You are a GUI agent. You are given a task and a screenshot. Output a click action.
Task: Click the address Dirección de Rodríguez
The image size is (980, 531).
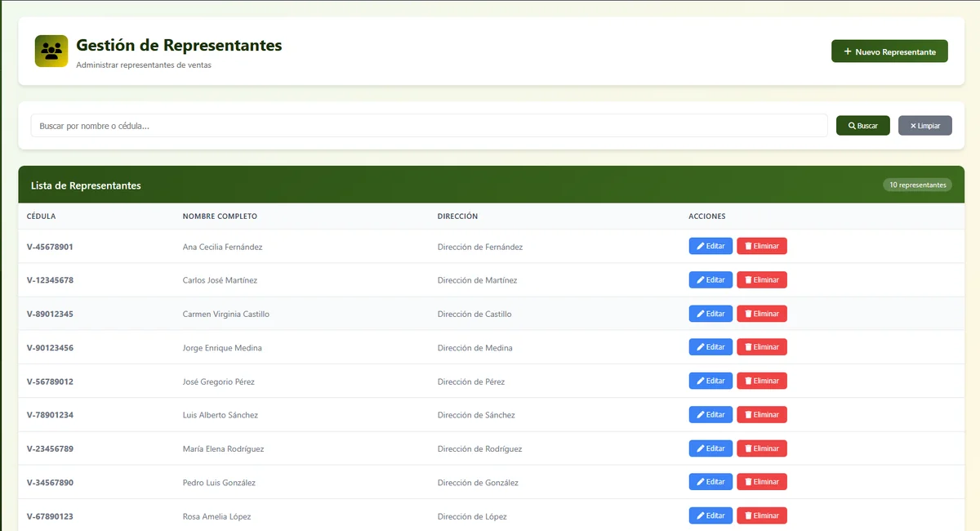480,449
